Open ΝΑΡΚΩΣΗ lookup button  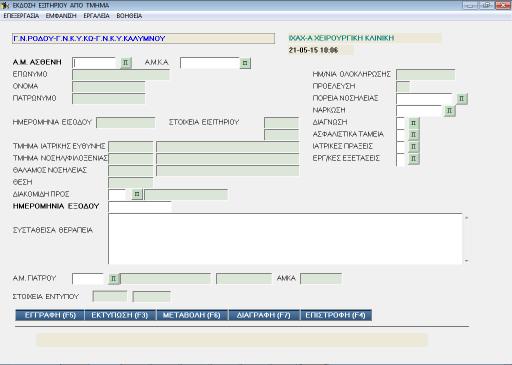[x=449, y=110]
